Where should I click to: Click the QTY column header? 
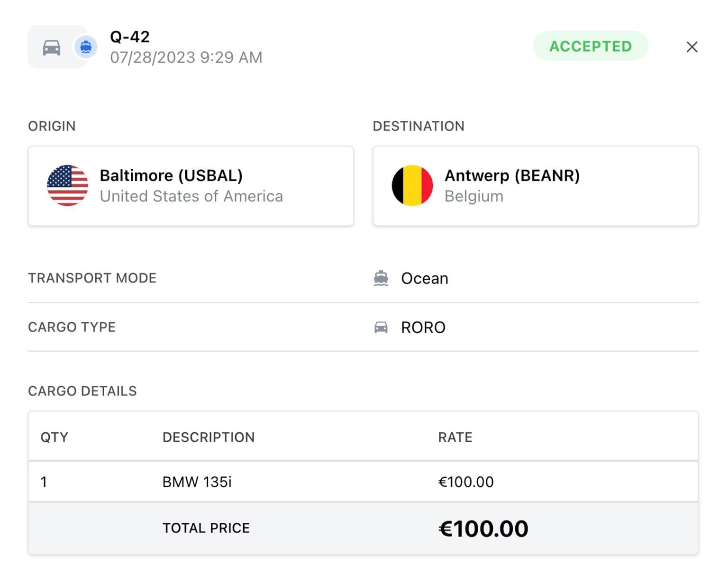tap(54, 437)
